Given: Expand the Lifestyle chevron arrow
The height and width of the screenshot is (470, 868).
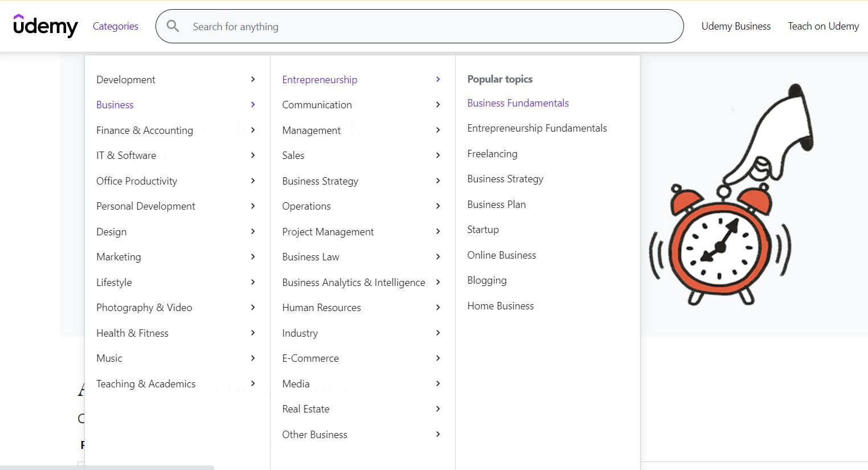Looking at the screenshot, I should (253, 282).
